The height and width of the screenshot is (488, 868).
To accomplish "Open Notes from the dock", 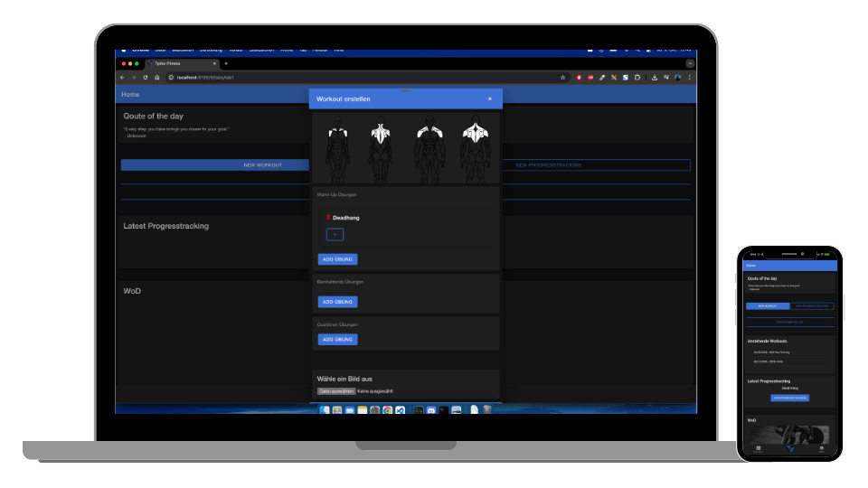I will pyautogui.click(x=362, y=410).
